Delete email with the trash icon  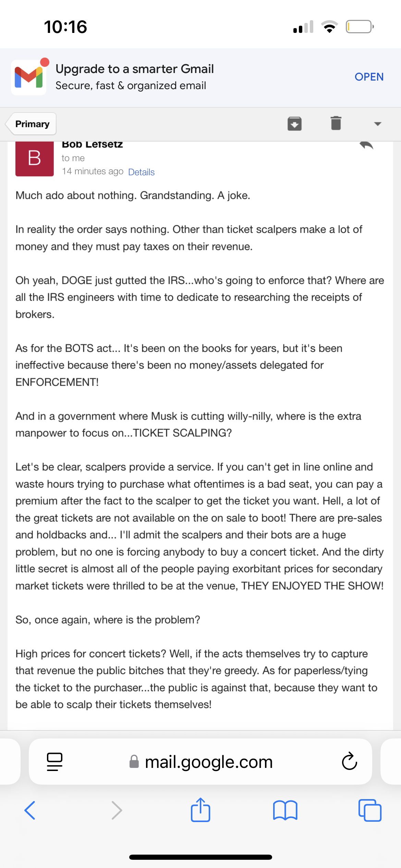tap(336, 123)
